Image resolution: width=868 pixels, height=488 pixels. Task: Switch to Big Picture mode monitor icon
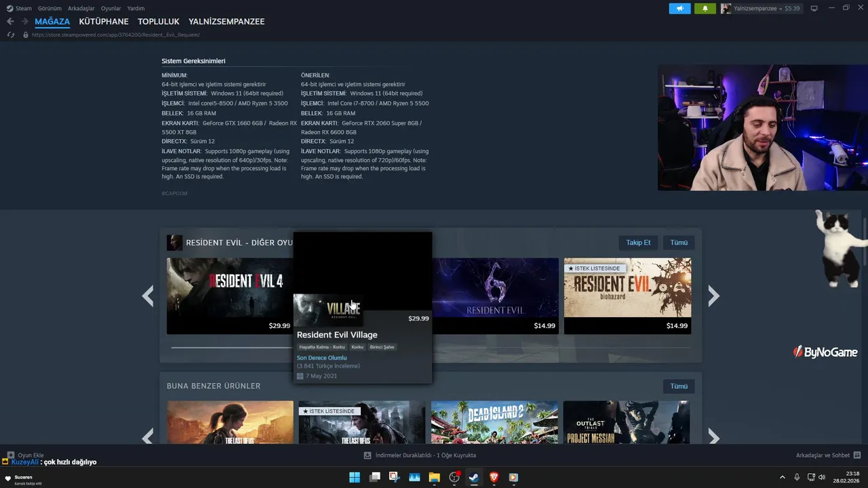point(814,8)
